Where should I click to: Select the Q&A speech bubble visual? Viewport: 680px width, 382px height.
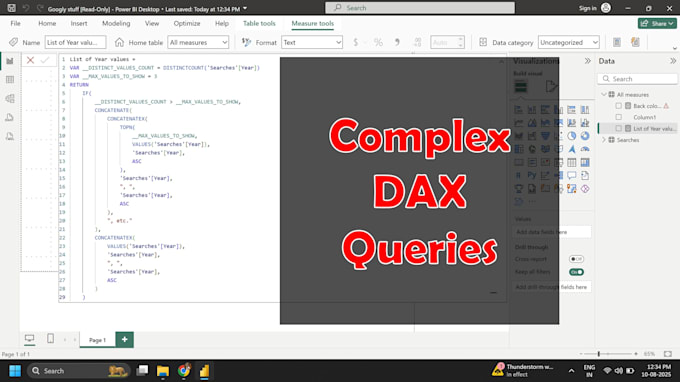pos(572,176)
